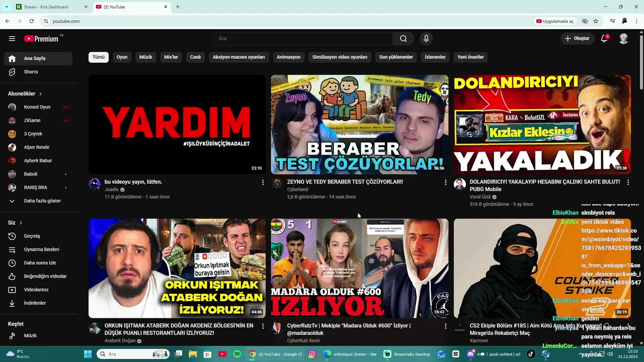644x362 pixels.
Task: Select the Simülasyon video oyunları chip
Action: (340, 57)
